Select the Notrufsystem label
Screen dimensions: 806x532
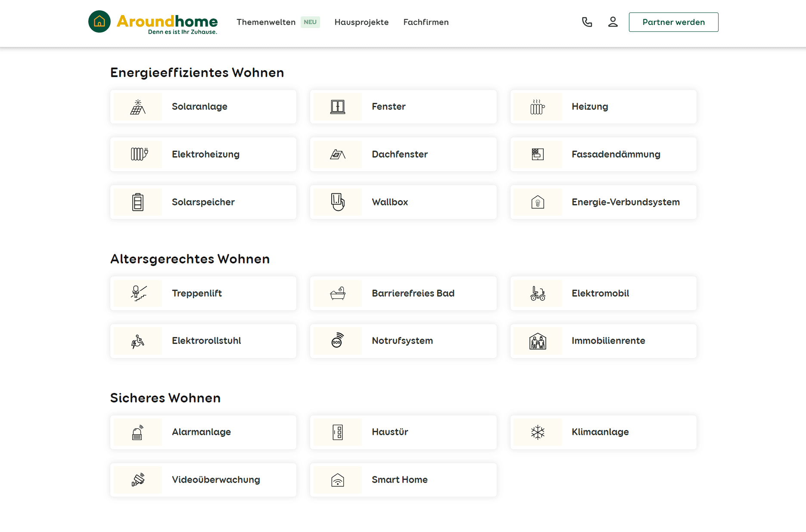pos(402,341)
